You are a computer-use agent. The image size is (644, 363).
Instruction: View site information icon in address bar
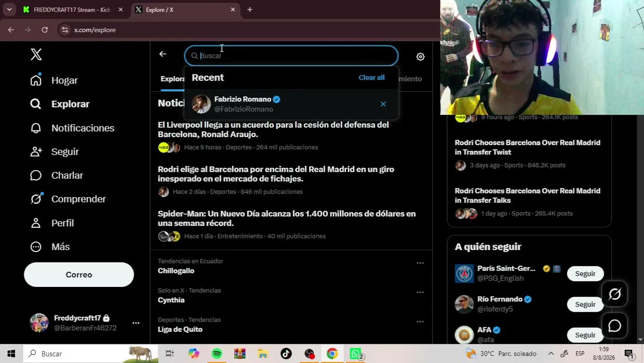pyautogui.click(x=65, y=30)
